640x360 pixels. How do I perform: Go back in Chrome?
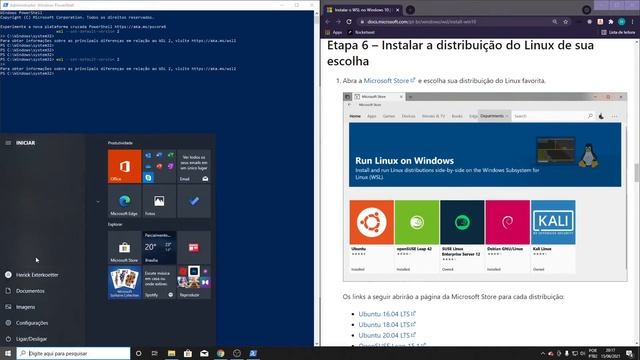tap(328, 22)
